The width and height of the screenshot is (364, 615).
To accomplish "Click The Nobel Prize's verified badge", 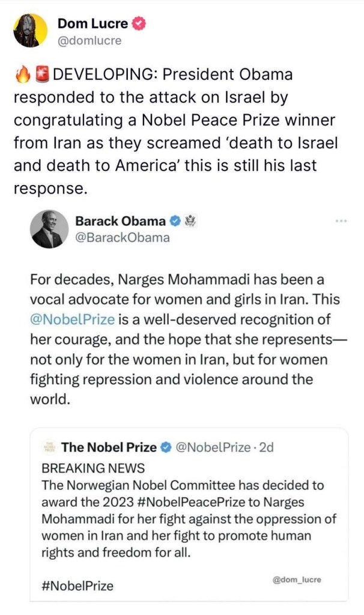I will click(166, 447).
